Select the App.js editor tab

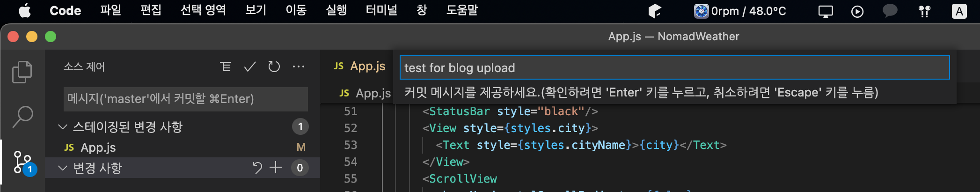359,66
